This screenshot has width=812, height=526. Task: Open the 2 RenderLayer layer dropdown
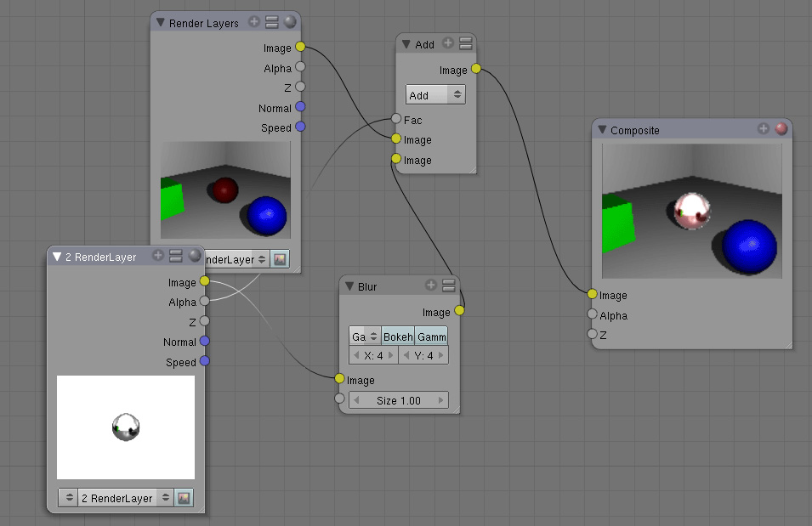click(x=125, y=497)
